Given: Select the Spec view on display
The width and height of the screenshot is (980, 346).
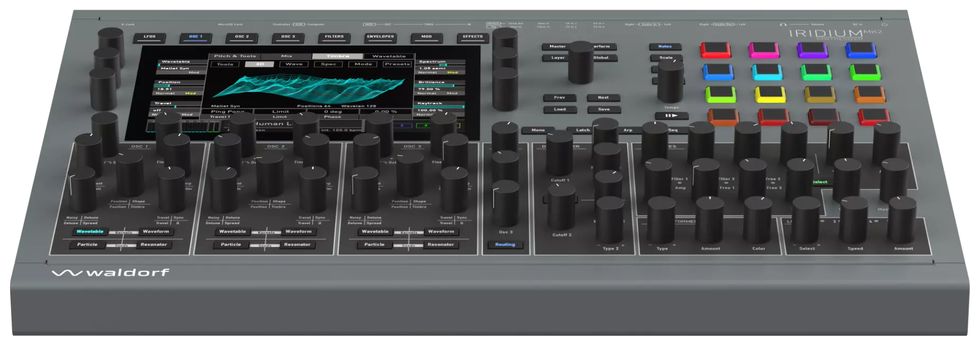Looking at the screenshot, I should coord(328,64).
